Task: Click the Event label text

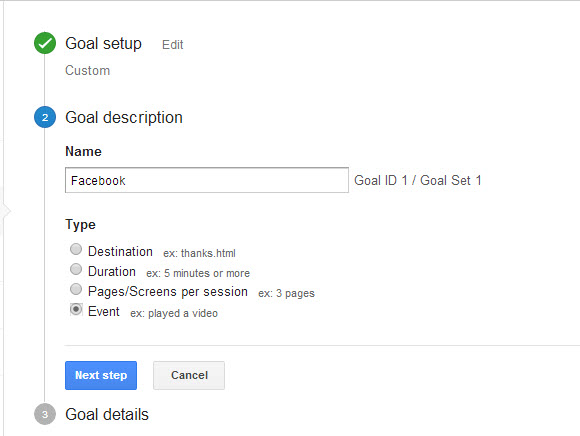Action: (104, 311)
